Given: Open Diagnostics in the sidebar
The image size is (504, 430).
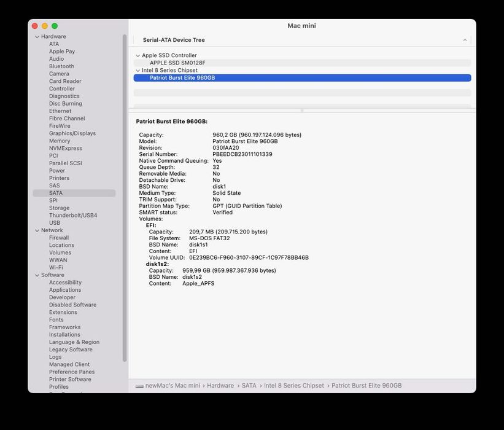Looking at the screenshot, I should tap(64, 96).
